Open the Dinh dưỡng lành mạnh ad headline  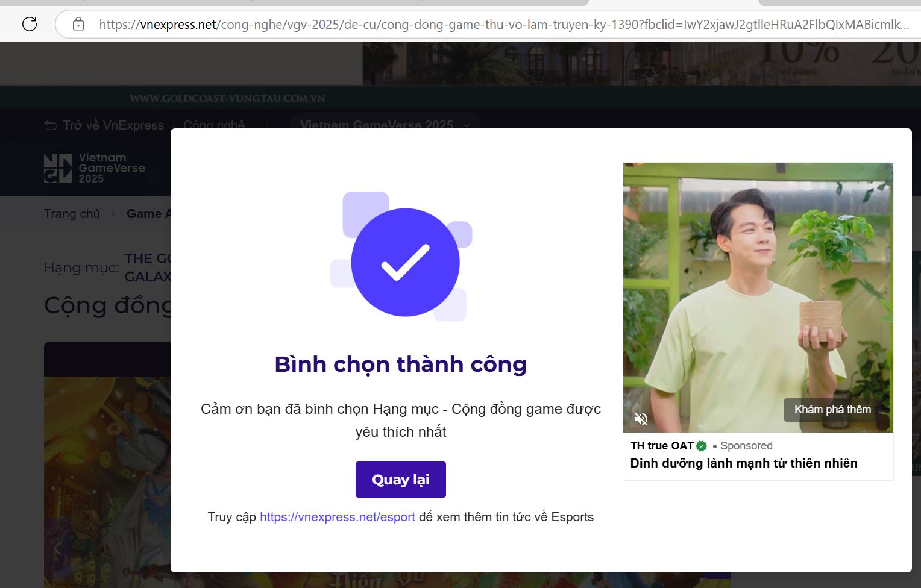pyautogui.click(x=743, y=463)
